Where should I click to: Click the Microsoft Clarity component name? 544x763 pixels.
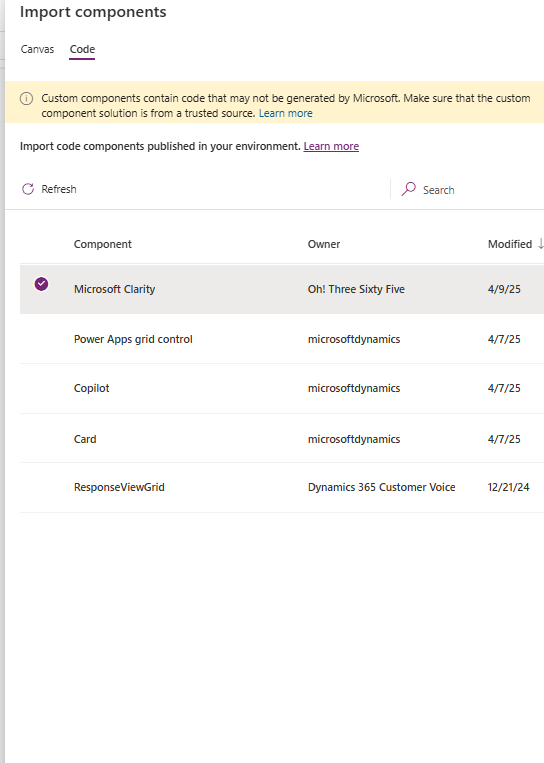[114, 289]
